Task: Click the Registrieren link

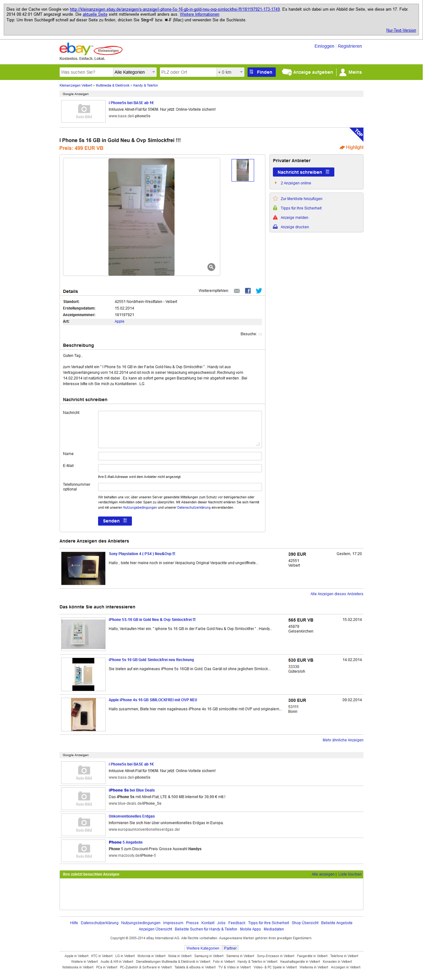Action: point(350,46)
